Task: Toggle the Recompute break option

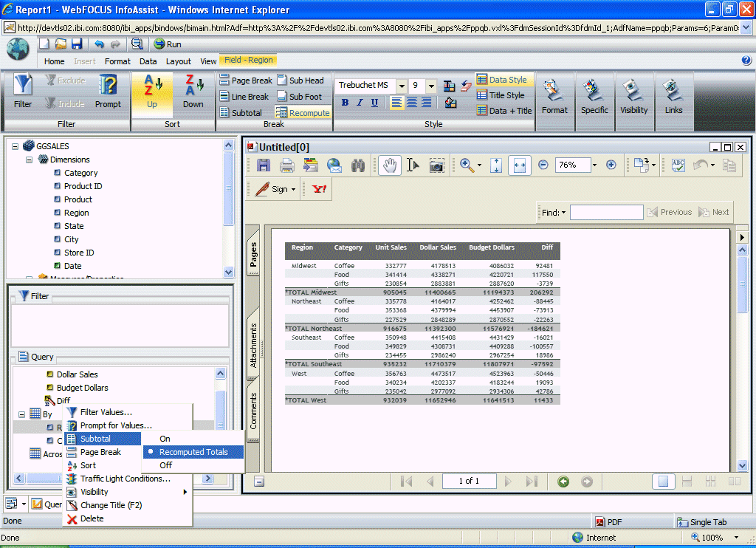Action: 303,113
